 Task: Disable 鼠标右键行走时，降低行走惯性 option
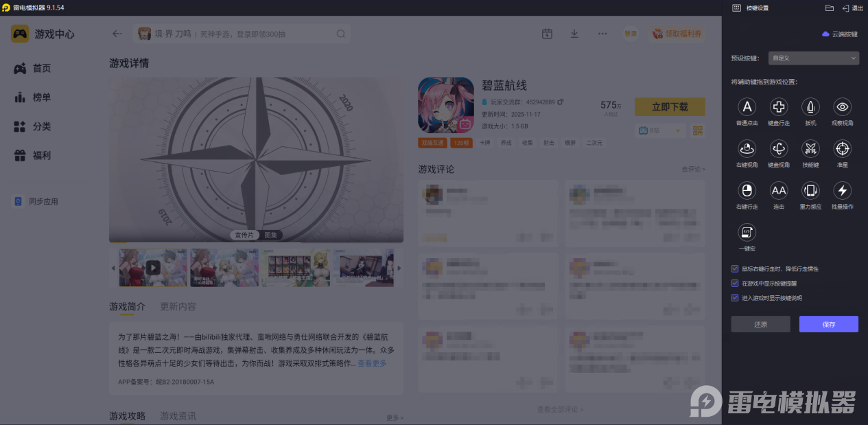[734, 268]
